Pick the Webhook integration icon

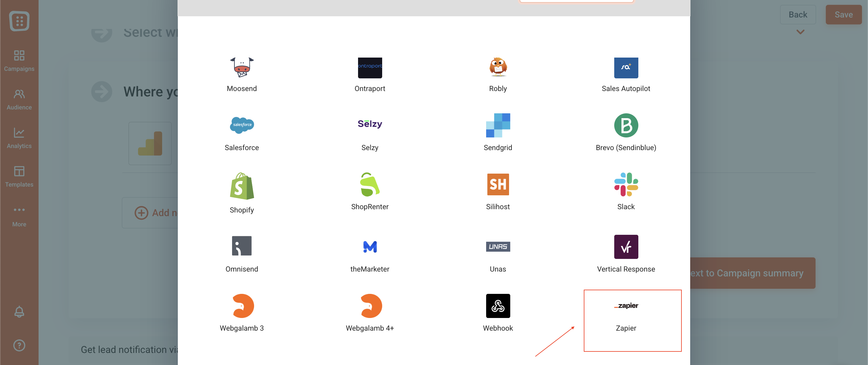(x=498, y=306)
